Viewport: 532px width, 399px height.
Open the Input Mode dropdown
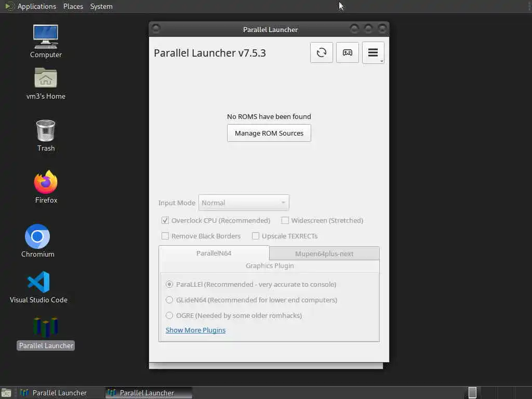(244, 203)
